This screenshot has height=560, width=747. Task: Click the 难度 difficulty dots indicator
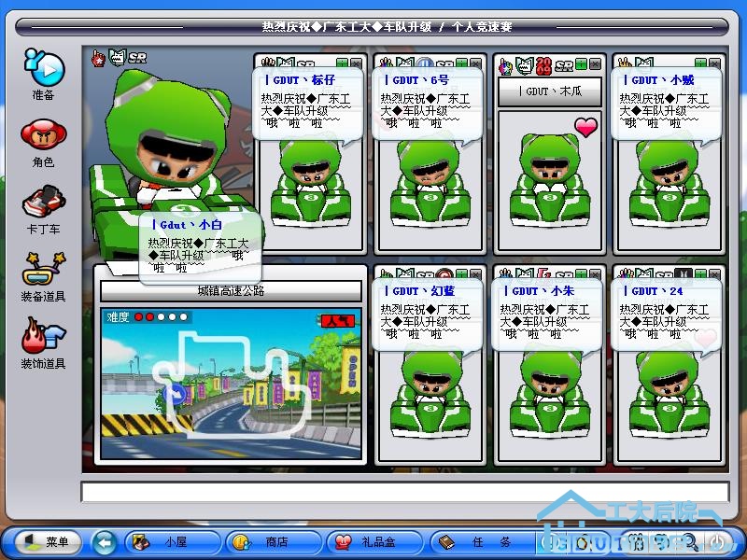point(160,317)
